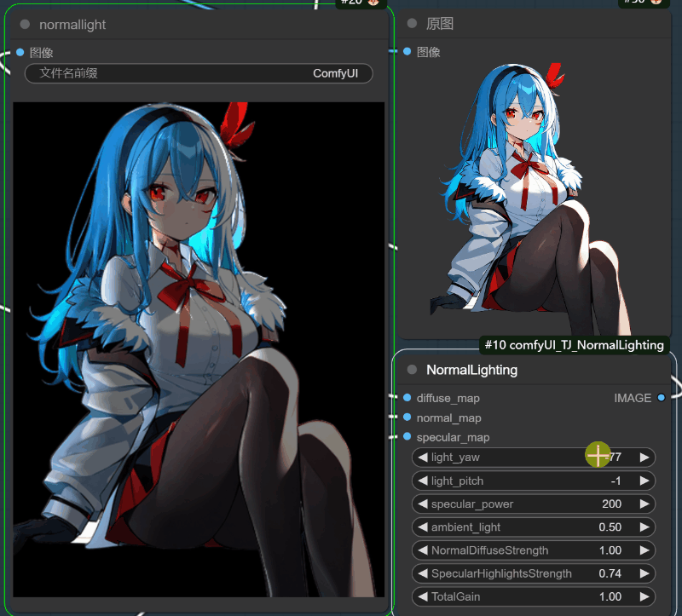
Task: Click the normal_map input port
Action: (407, 417)
